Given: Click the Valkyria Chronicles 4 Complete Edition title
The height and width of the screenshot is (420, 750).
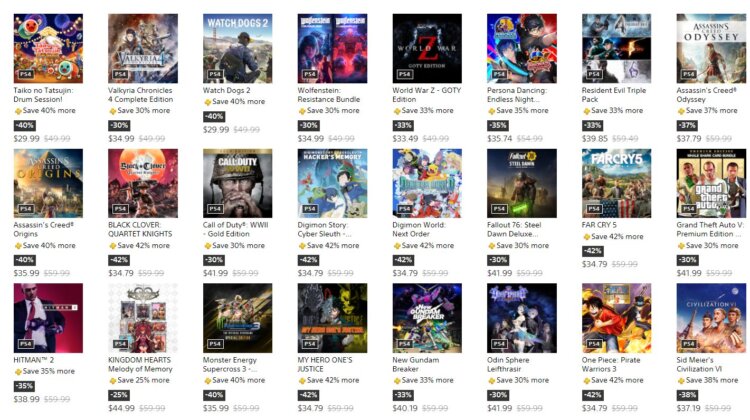Looking at the screenshot, I should (140, 95).
